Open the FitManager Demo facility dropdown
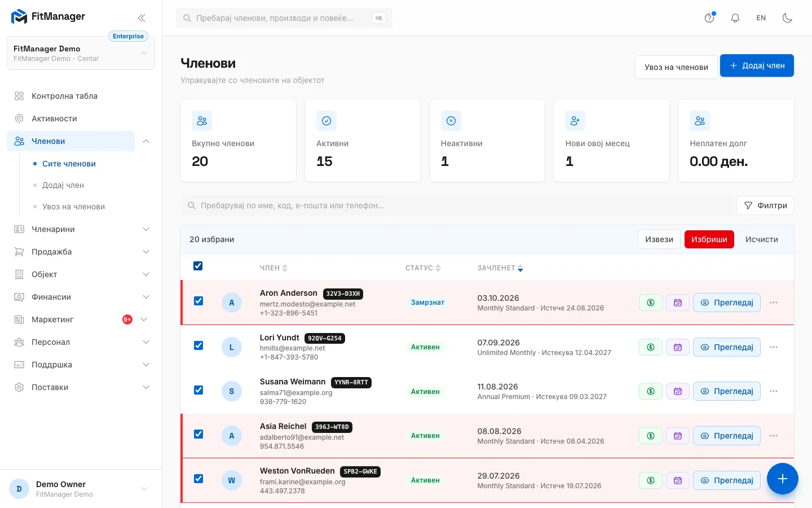 point(81,53)
